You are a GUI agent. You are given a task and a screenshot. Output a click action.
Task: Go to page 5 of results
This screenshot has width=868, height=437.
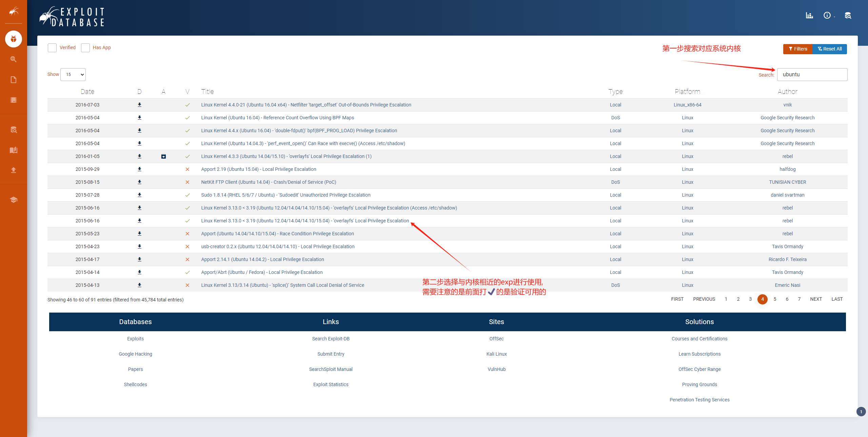tap(775, 299)
